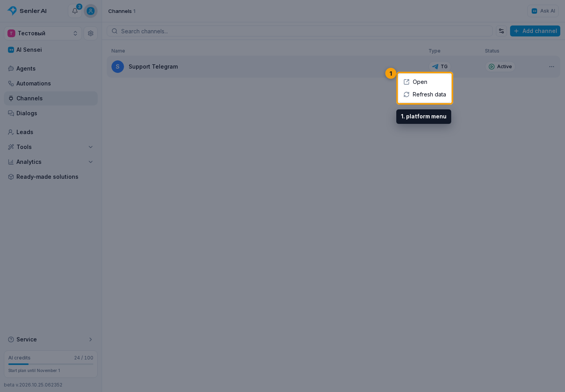565x392 pixels.
Task: Open workspace settings gear
Action: pyautogui.click(x=91, y=33)
